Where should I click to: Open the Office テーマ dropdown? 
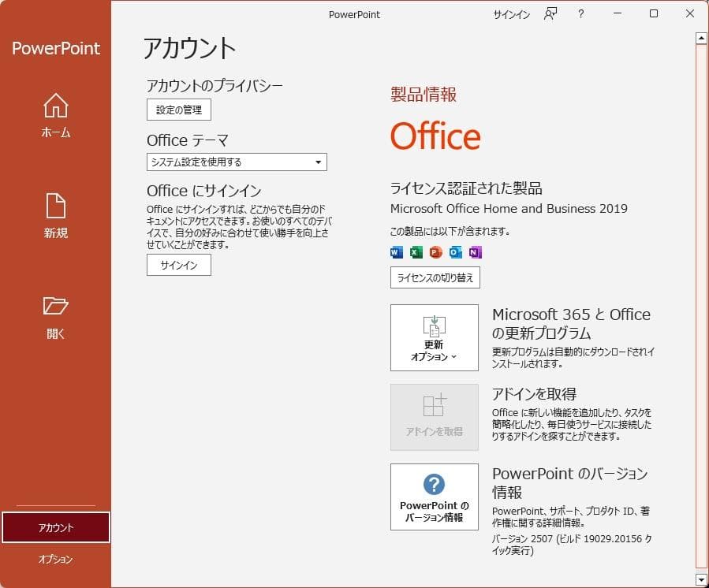pos(319,162)
